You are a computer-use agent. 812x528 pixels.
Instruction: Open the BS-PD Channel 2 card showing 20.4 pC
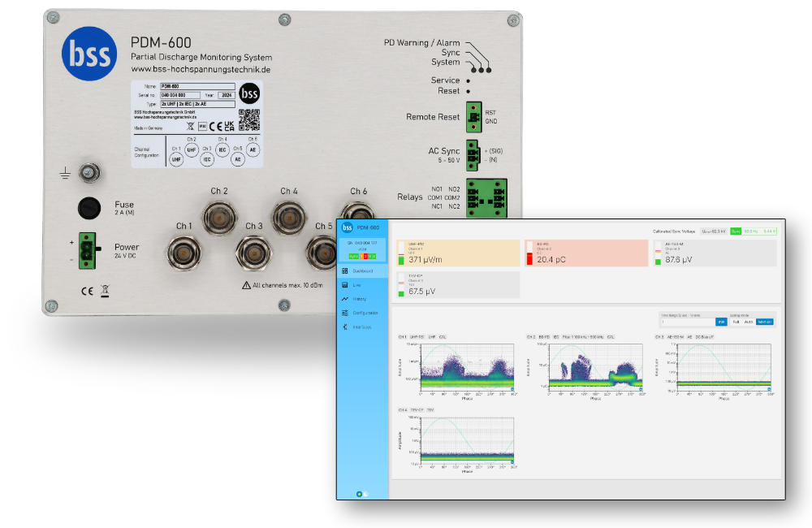click(586, 253)
